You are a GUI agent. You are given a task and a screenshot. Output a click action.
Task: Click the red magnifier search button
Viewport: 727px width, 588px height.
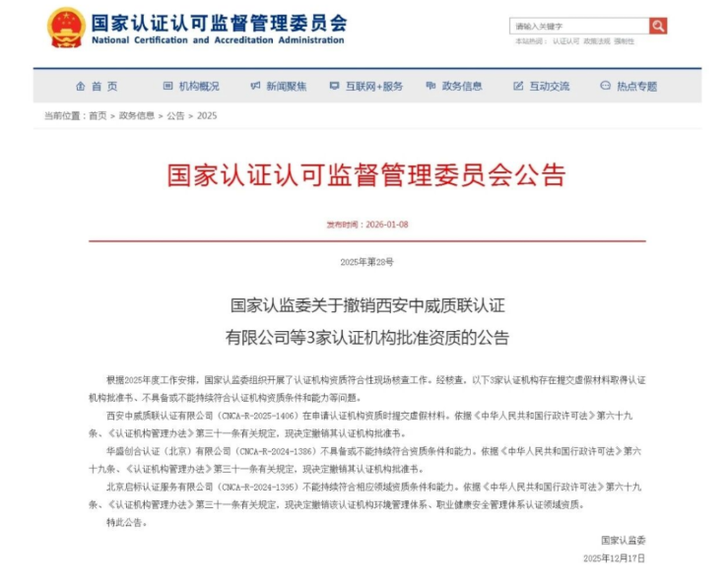(658, 26)
